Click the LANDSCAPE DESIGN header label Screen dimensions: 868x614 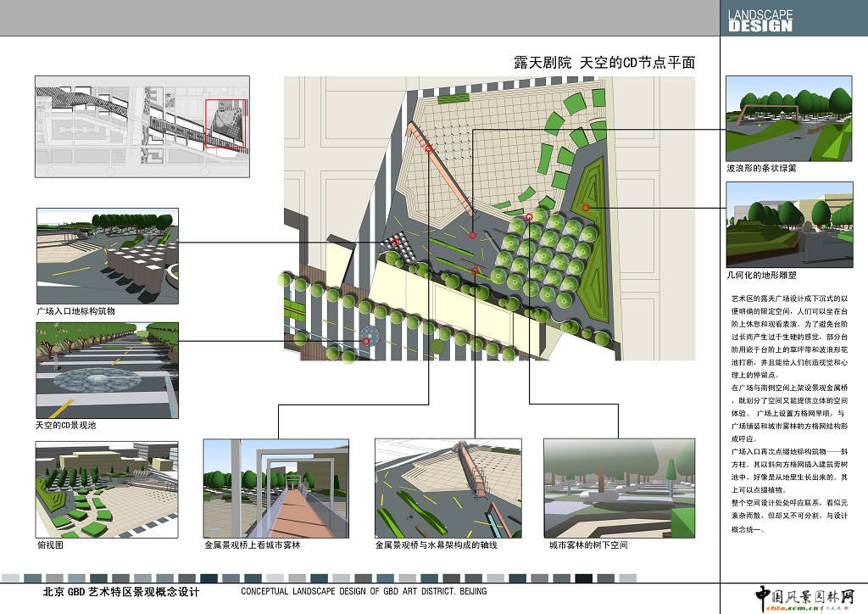tap(760, 20)
